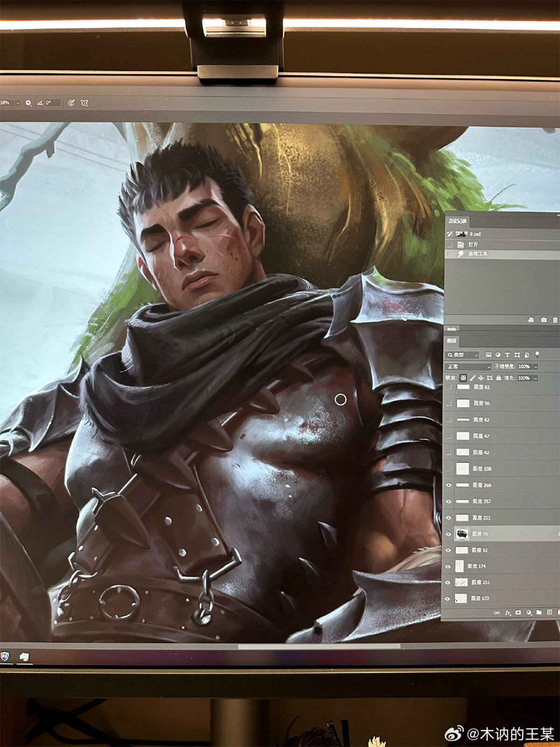Switch to the 历史记录 History tab
The image size is (560, 747).
click(457, 221)
